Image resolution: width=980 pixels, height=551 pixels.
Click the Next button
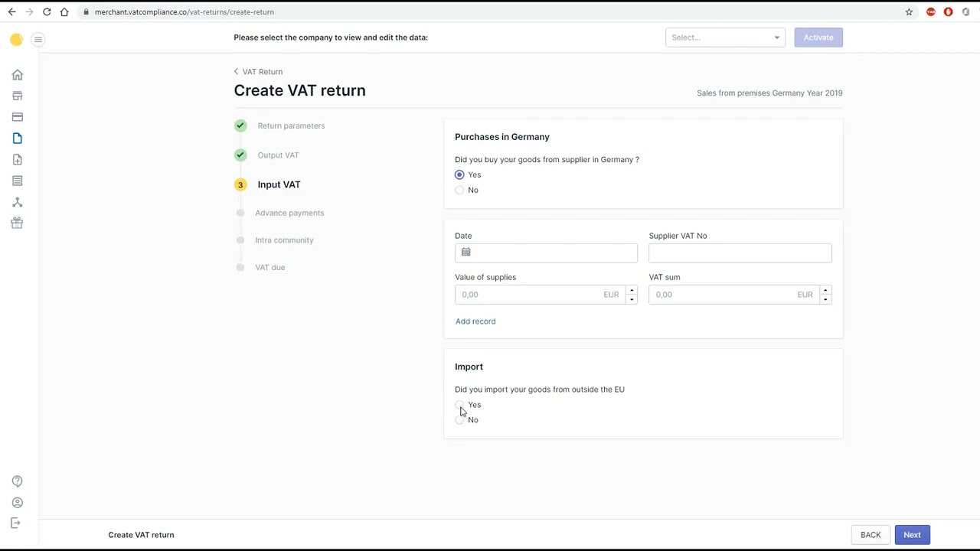[912, 535]
